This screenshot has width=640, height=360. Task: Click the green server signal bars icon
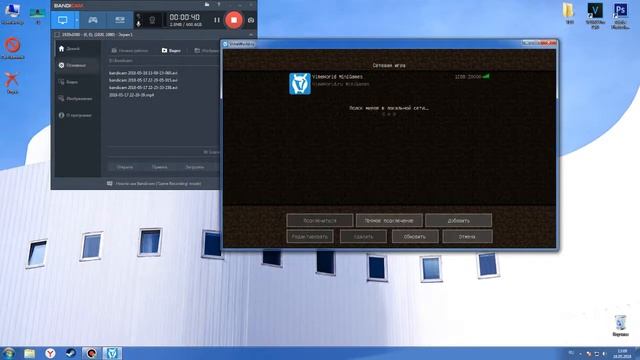486,76
